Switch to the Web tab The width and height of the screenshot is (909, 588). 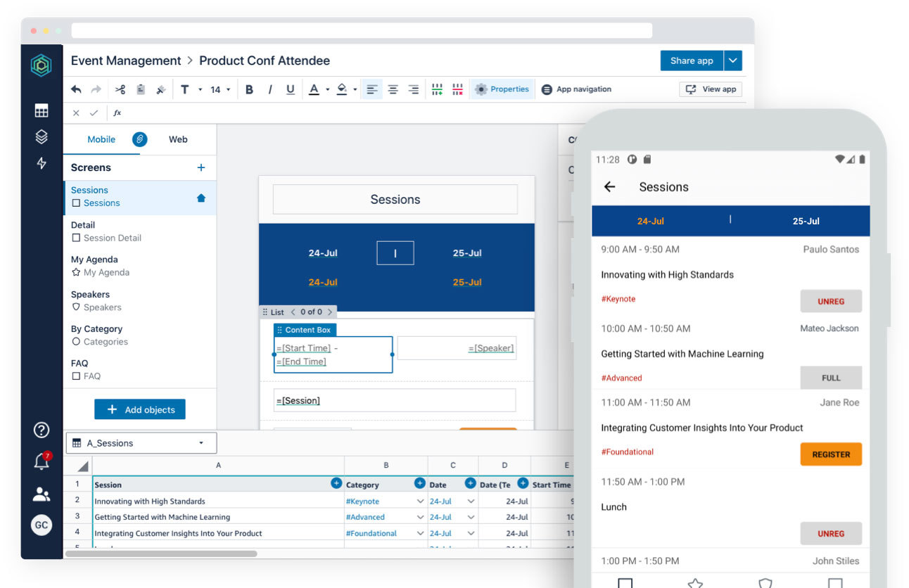(178, 139)
